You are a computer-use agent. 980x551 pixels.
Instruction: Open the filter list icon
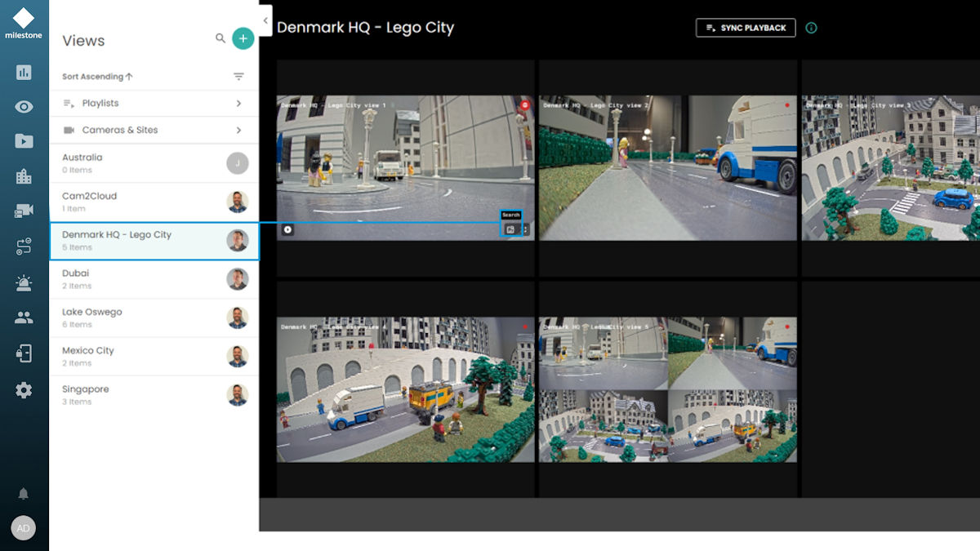click(238, 77)
